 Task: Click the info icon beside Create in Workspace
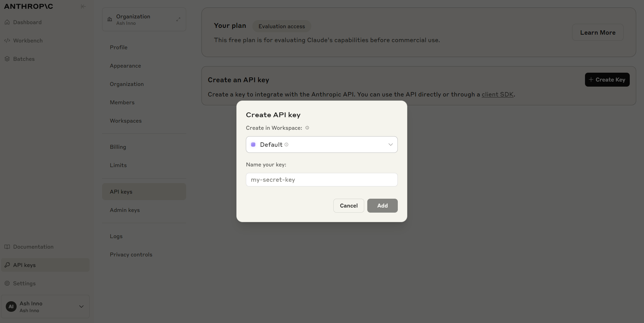pyautogui.click(x=307, y=128)
